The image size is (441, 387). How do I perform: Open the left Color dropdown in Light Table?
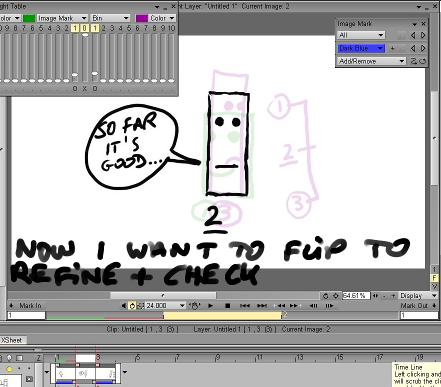click(x=10, y=18)
